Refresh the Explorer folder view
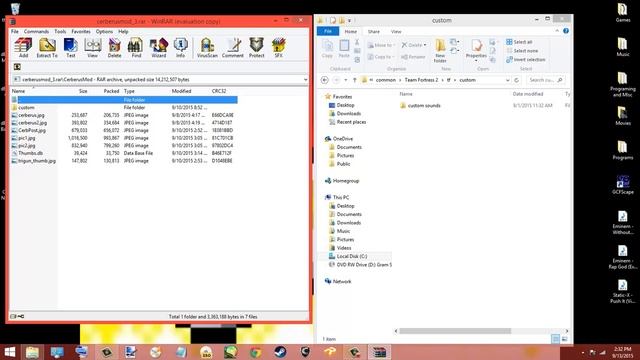Screen dimensions: 640x360 point(516,80)
